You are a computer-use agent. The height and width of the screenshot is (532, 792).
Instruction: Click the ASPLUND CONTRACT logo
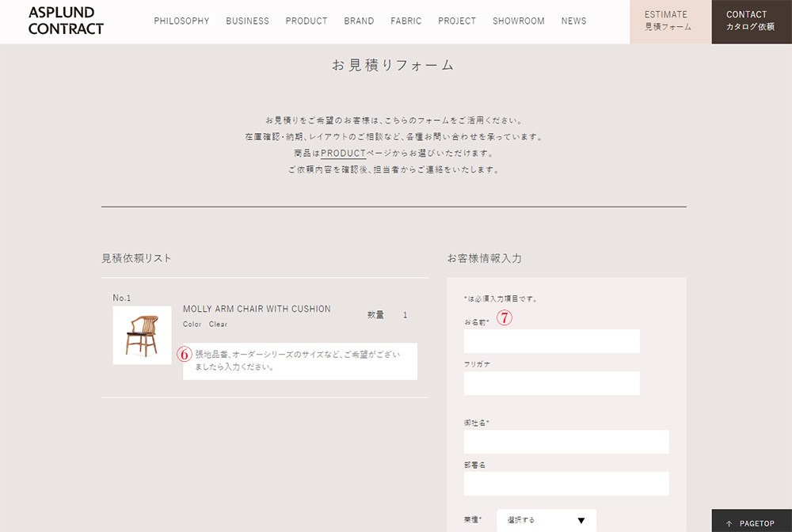coord(66,21)
